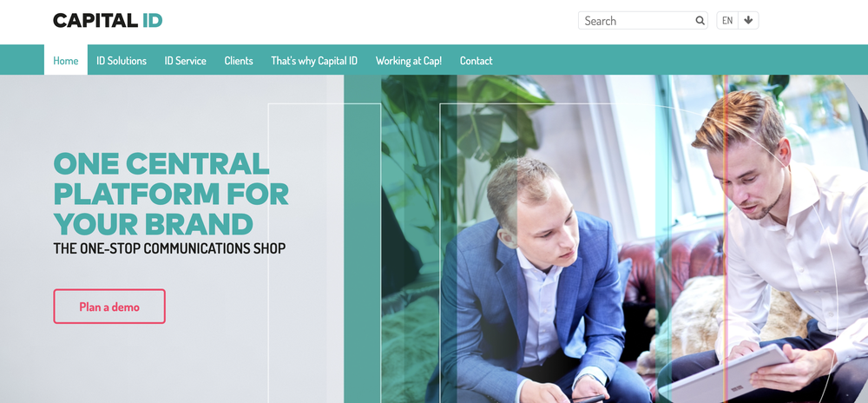
Task: Expand the language selector down arrow
Action: coord(748,21)
